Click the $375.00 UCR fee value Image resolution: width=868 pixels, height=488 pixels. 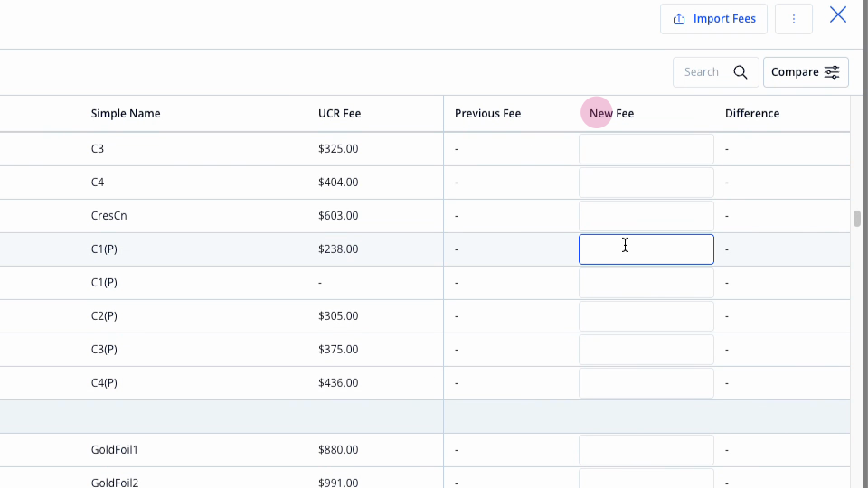338,349
